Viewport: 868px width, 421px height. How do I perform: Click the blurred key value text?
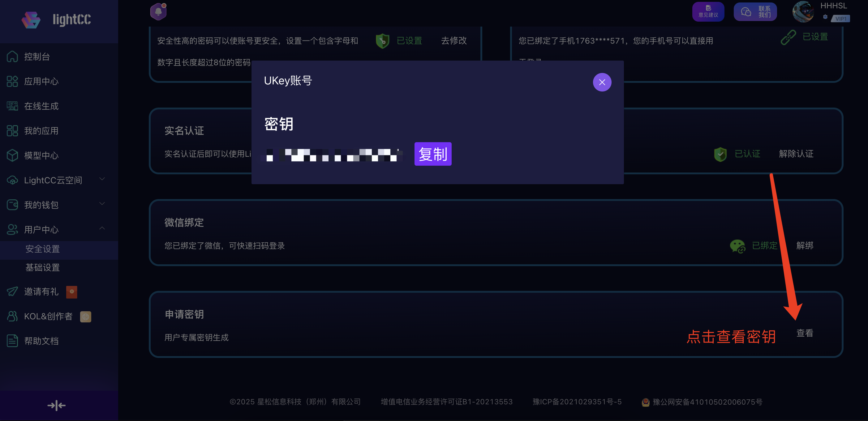[x=332, y=155]
